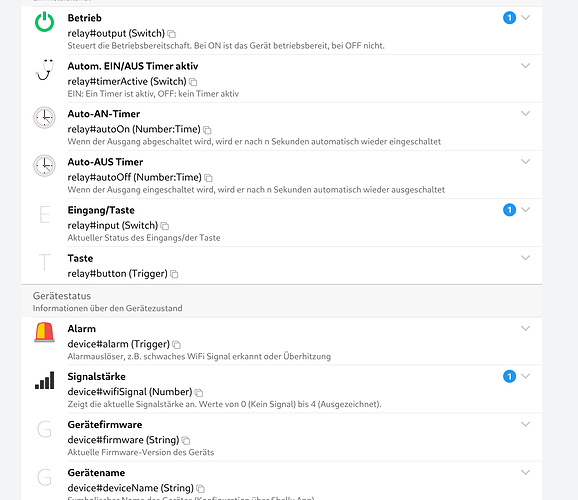578x500 pixels.
Task: Click the clock icon for Auto-AN-Timer
Action: pyautogui.click(x=45, y=118)
